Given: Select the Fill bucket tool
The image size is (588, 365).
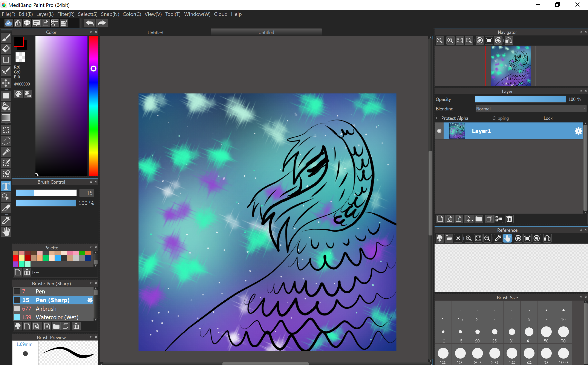Looking at the screenshot, I should click(x=6, y=107).
